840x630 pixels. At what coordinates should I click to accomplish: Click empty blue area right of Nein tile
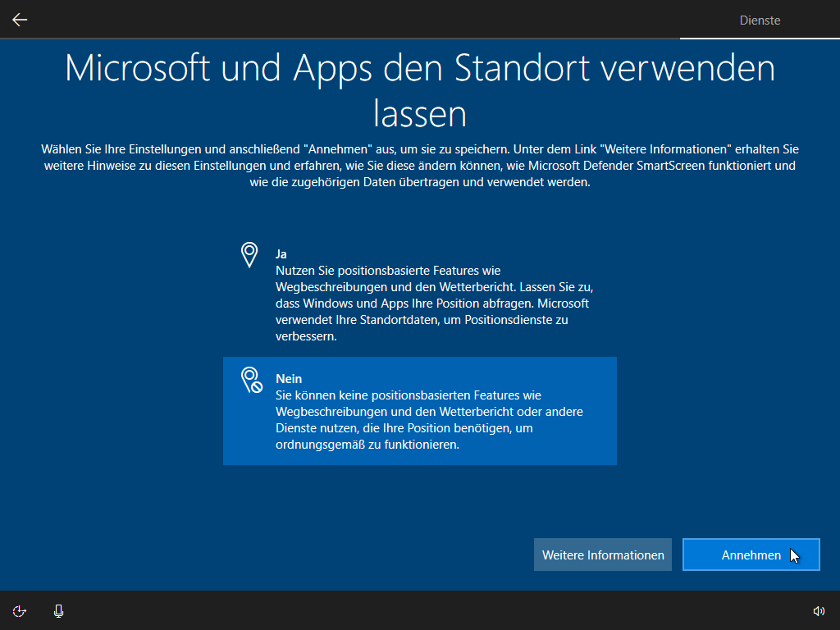pyautogui.click(x=722, y=410)
